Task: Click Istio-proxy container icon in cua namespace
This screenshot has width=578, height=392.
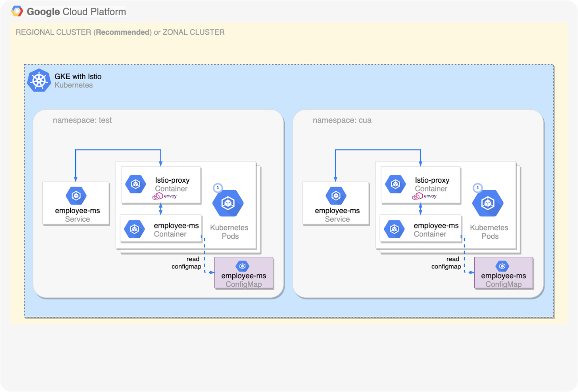Action: tap(396, 184)
